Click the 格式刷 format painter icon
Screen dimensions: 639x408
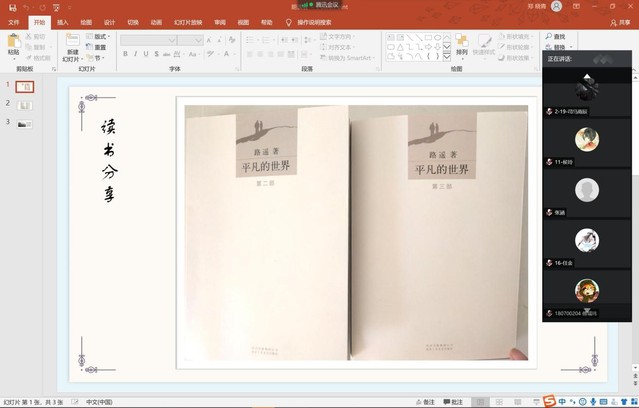point(39,58)
